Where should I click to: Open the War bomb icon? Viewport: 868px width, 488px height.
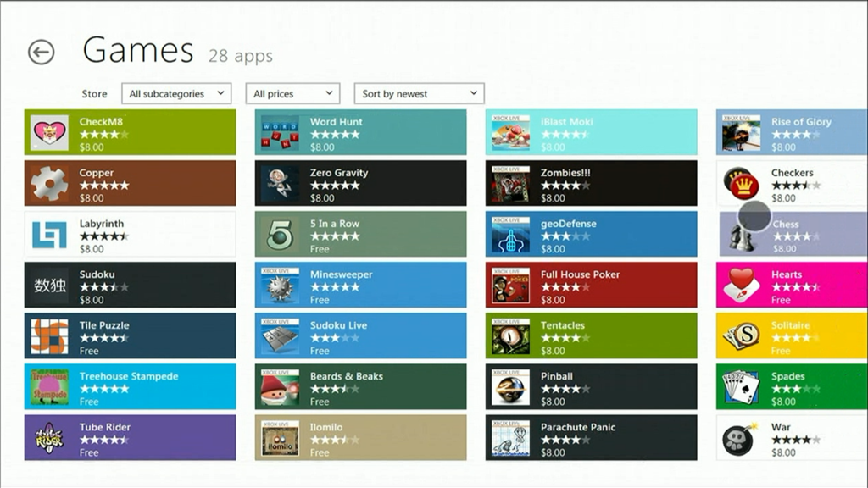(x=741, y=438)
